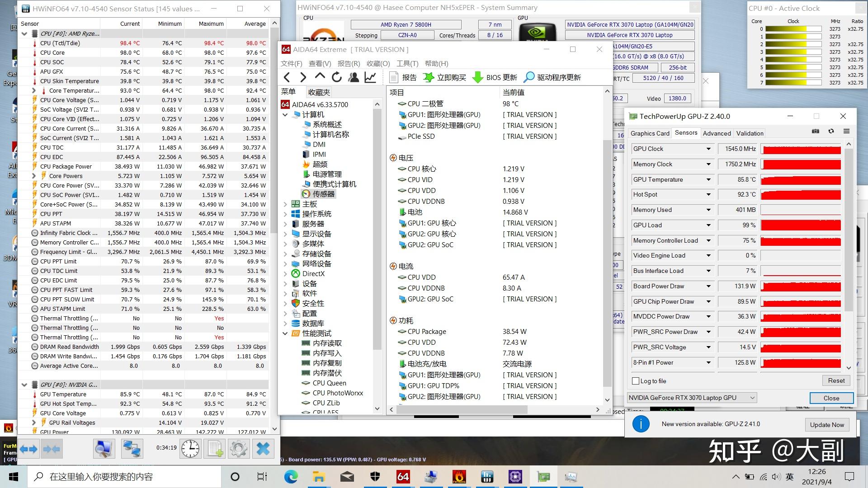Open the GPU Temperature sensor dropdown
Image resolution: width=868 pixels, height=488 pixels.
[x=708, y=179]
